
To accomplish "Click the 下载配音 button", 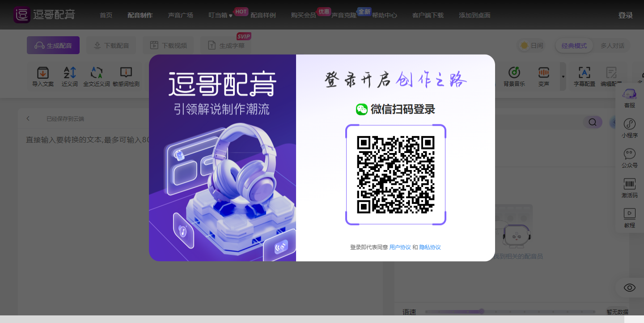I will pos(111,45).
